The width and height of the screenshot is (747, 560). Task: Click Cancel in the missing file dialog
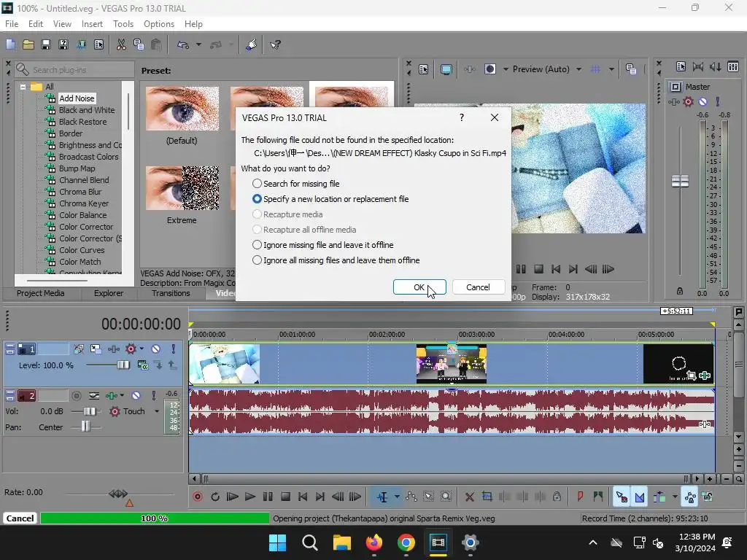(x=478, y=287)
